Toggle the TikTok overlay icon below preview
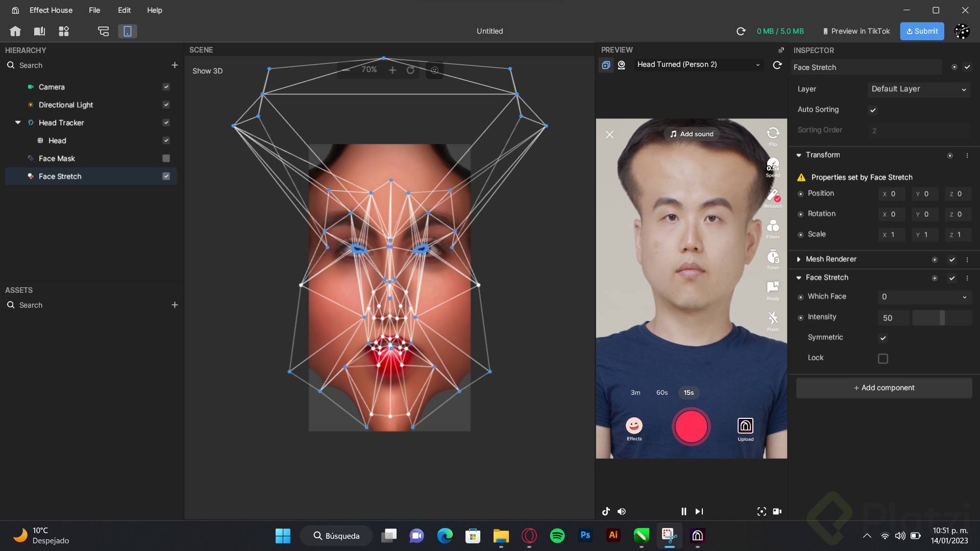This screenshot has width=980, height=551. click(x=606, y=511)
